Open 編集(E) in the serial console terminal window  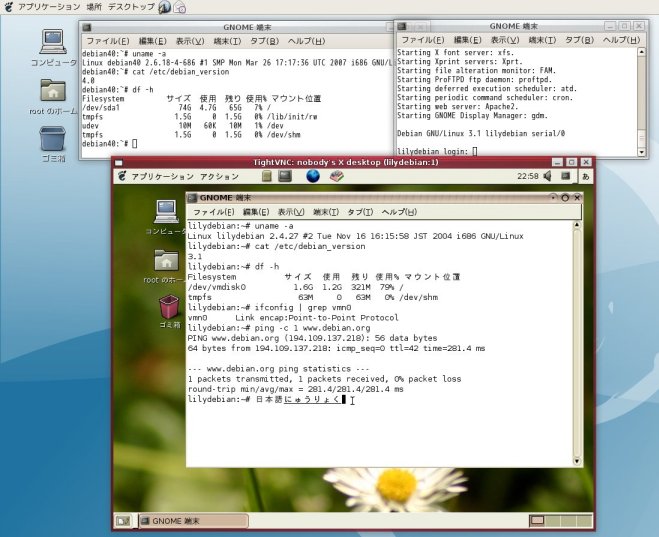[x=468, y=40]
